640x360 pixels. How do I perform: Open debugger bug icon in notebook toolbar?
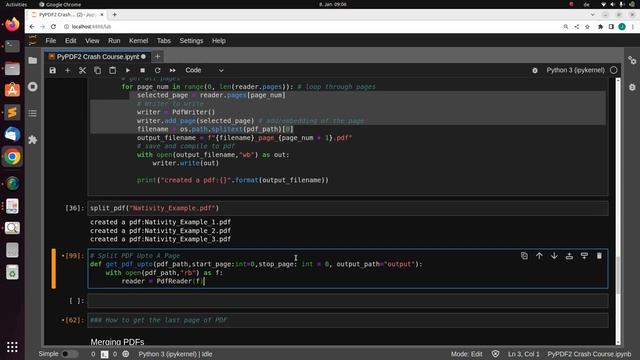tap(535, 70)
